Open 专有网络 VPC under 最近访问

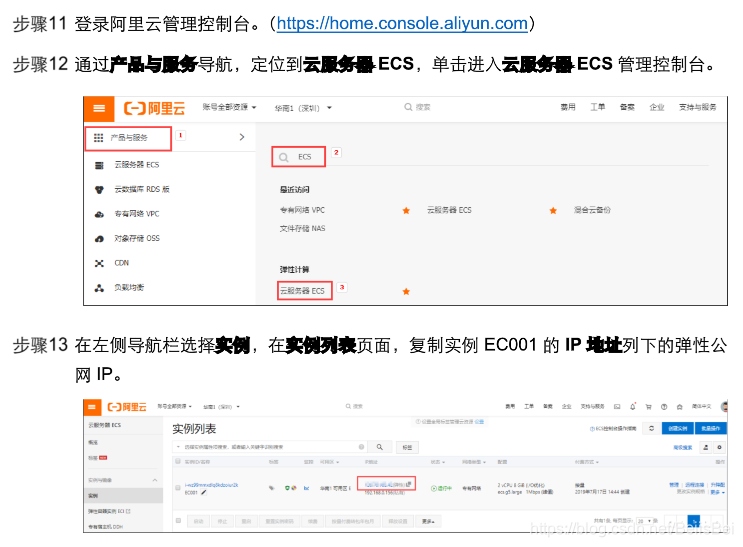point(302,210)
